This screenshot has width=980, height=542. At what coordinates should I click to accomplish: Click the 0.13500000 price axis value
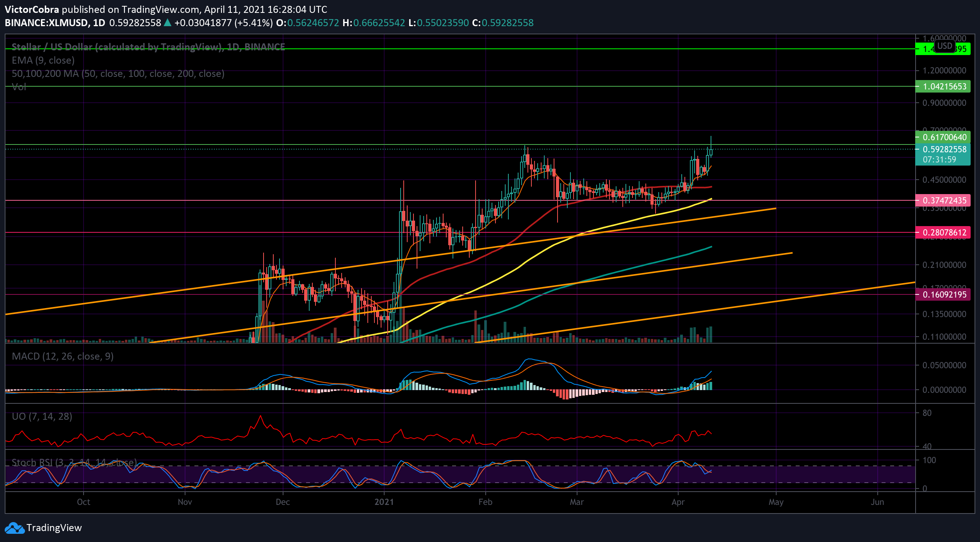tap(944, 314)
